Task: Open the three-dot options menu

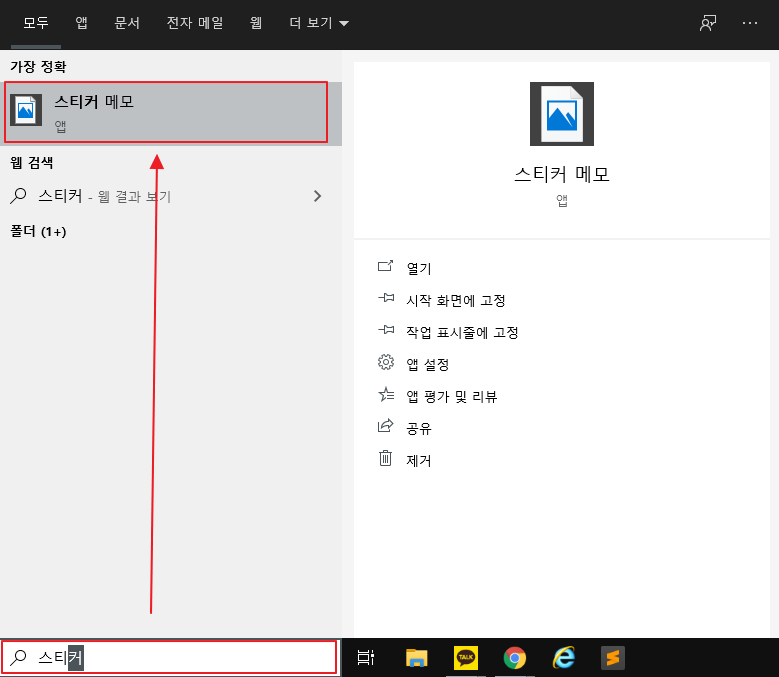Action: coord(750,23)
